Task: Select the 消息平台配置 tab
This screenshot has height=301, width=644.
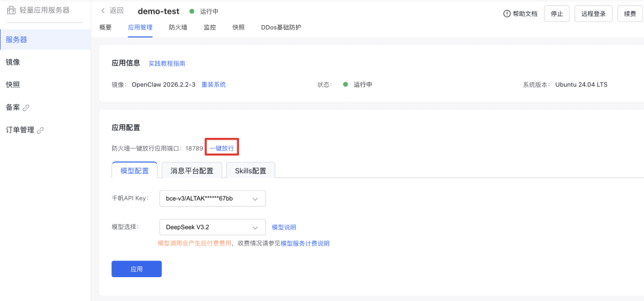Action: pos(191,170)
